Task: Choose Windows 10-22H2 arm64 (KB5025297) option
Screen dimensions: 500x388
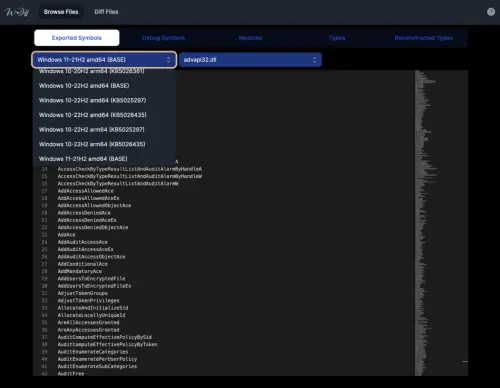Action: point(104,130)
